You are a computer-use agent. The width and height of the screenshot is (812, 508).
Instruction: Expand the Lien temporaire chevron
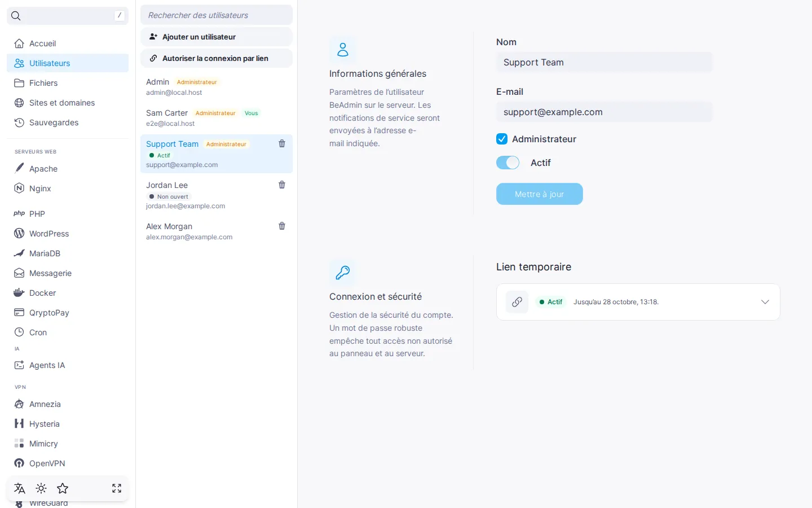[765, 302]
